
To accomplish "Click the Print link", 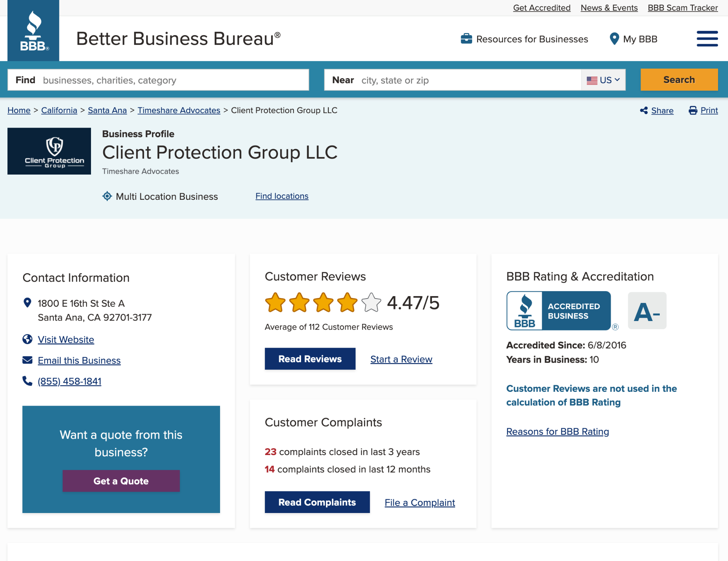I will click(x=709, y=111).
